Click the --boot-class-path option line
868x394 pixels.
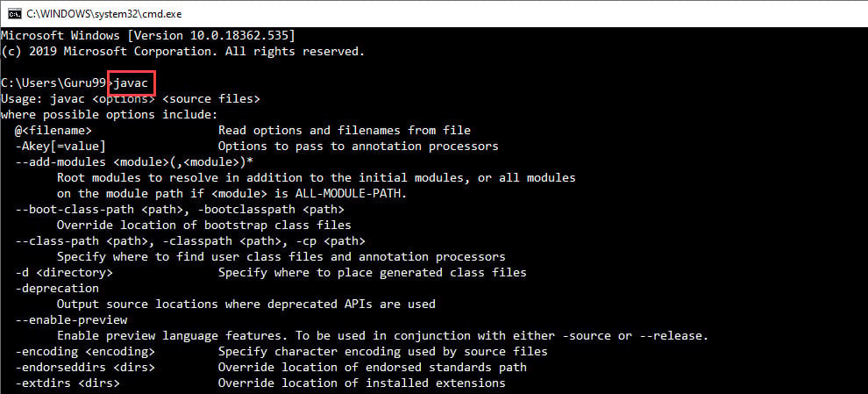[180, 209]
